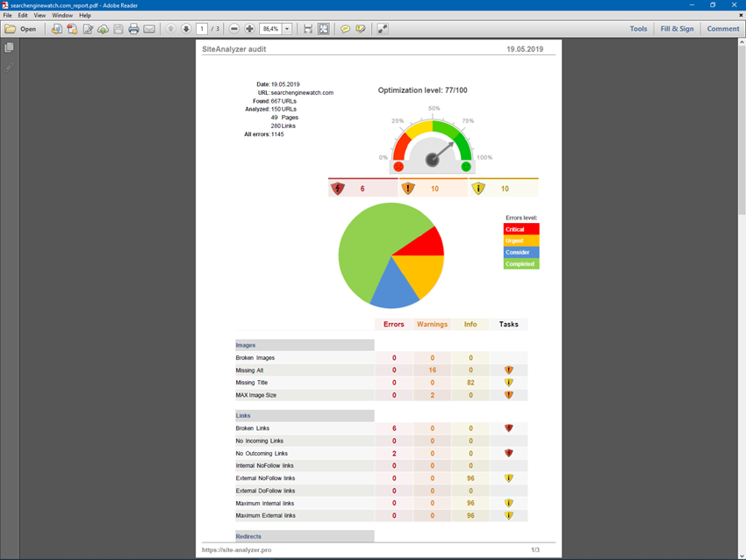Image resolution: width=746 pixels, height=560 pixels.
Task: Click the 'Missing Title' row label
Action: pyautogui.click(x=252, y=383)
